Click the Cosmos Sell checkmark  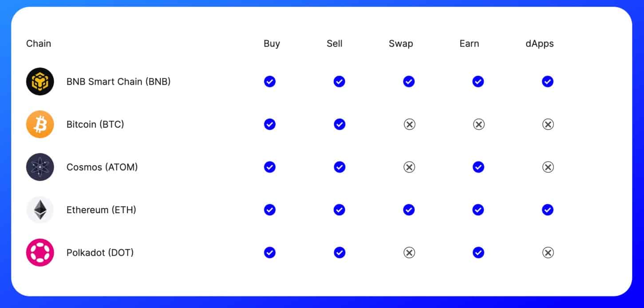point(340,167)
